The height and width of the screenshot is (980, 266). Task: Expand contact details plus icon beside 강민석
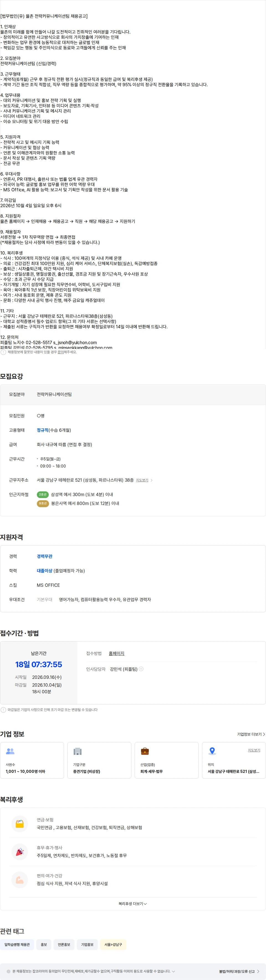[141, 669]
